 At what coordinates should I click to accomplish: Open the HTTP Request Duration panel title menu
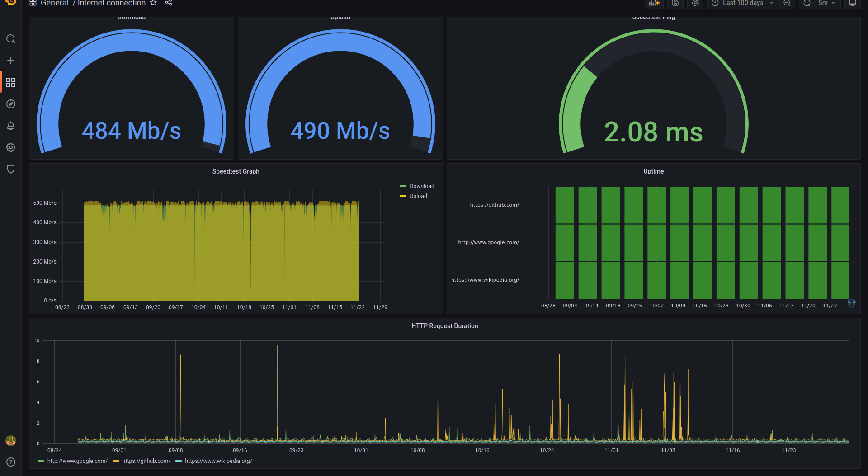pyautogui.click(x=445, y=326)
